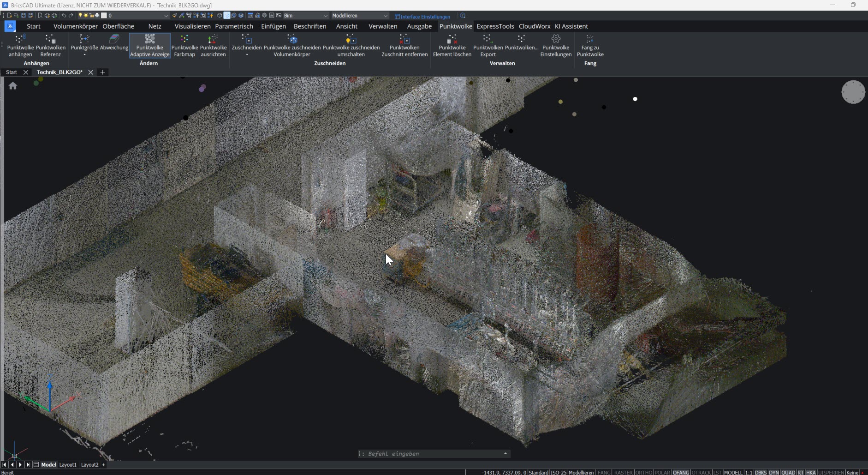The width and height of the screenshot is (868, 475).
Task: Click the print icon in quick toolbar
Action: [47, 16]
